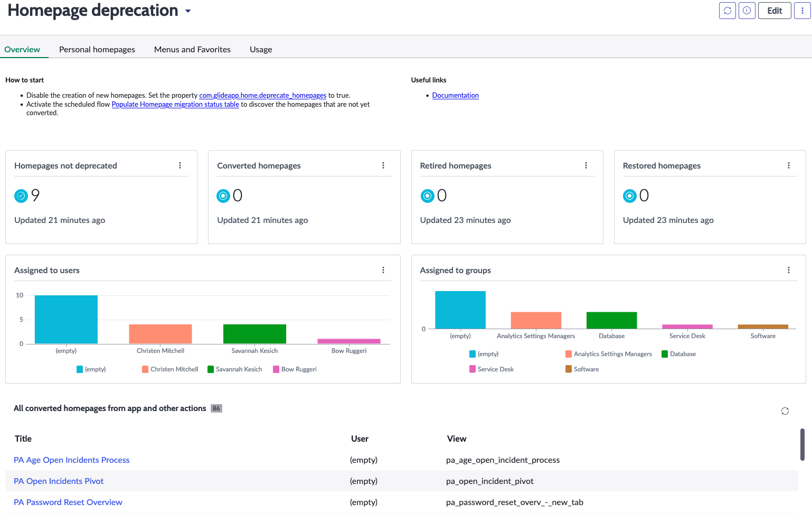
Task: Click the 9 score in Homepages not deprecated
Action: click(x=35, y=195)
